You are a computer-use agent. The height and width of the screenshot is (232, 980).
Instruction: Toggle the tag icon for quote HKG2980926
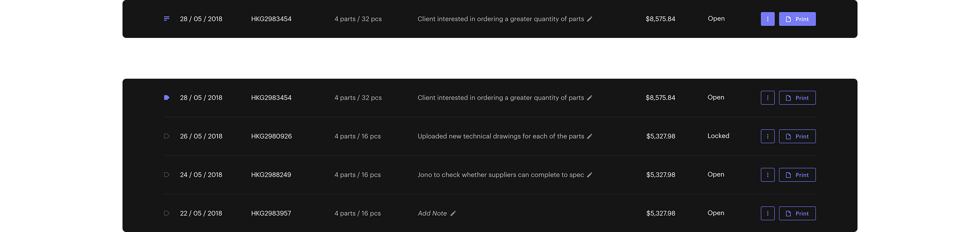[167, 136]
